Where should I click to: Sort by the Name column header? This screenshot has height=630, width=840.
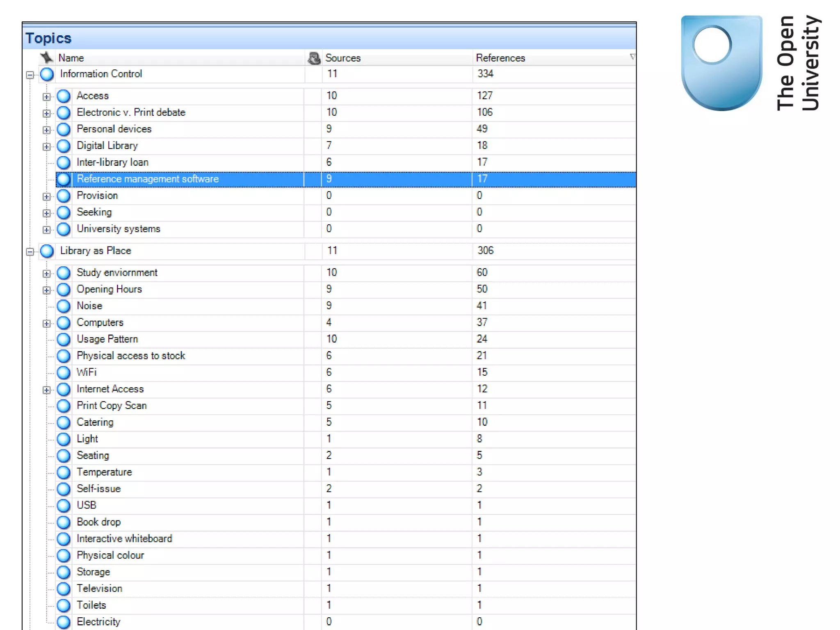coord(71,58)
